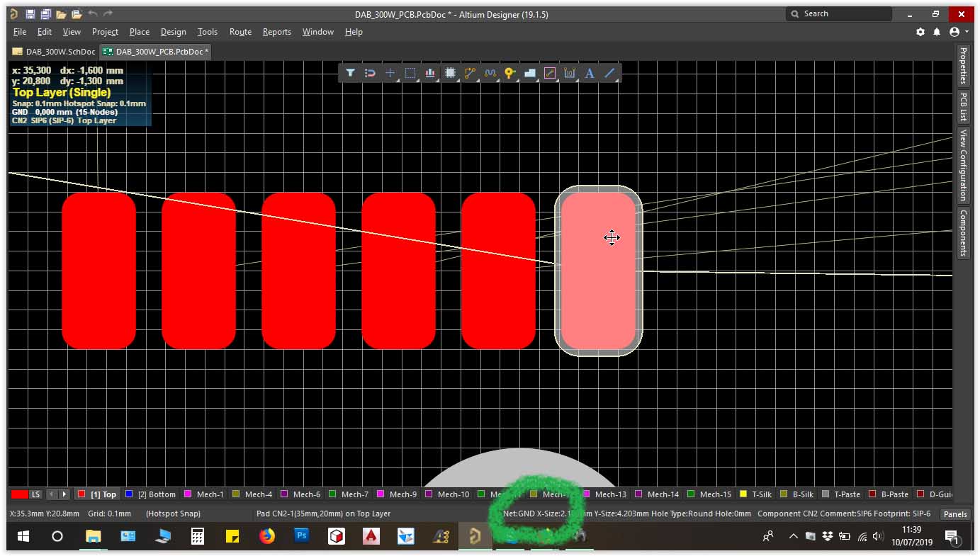Toggle the LS layer set button

coord(35,494)
